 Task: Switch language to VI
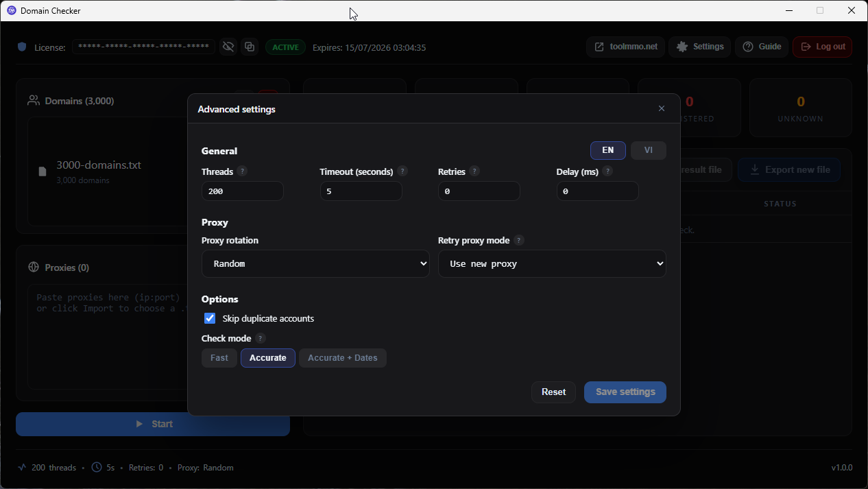(x=649, y=150)
